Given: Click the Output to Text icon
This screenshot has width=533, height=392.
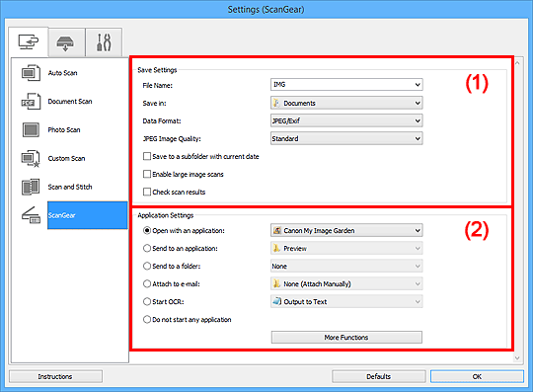Looking at the screenshot, I should [x=277, y=301].
